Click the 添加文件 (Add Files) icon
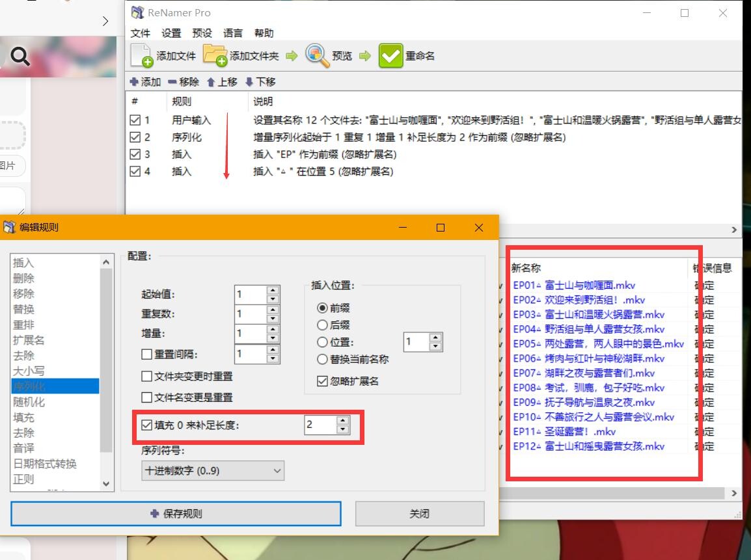Viewport: 751px width, 560px height. tap(142, 56)
